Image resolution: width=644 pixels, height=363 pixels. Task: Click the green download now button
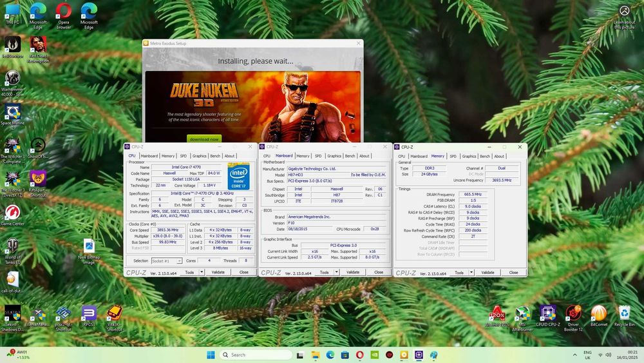click(204, 139)
